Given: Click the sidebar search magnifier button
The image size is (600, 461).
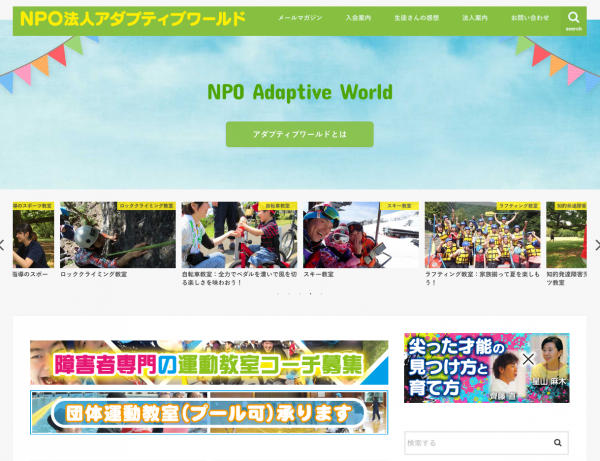Looking at the screenshot, I should pos(558,443).
